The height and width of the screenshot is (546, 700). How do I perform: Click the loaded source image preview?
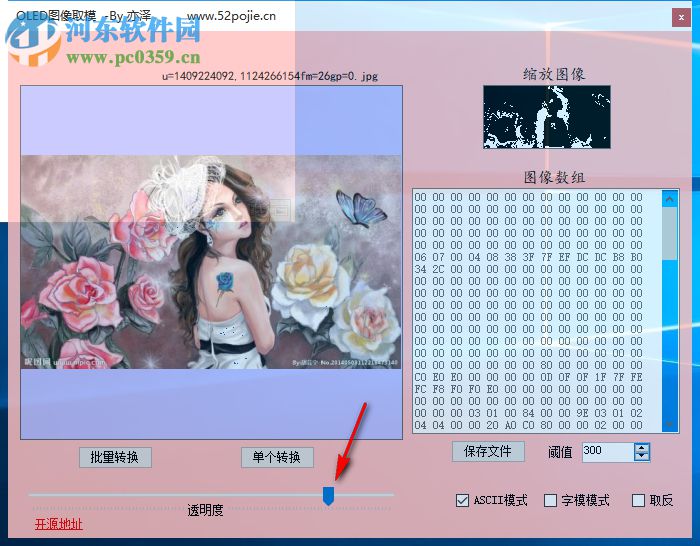coord(211,262)
